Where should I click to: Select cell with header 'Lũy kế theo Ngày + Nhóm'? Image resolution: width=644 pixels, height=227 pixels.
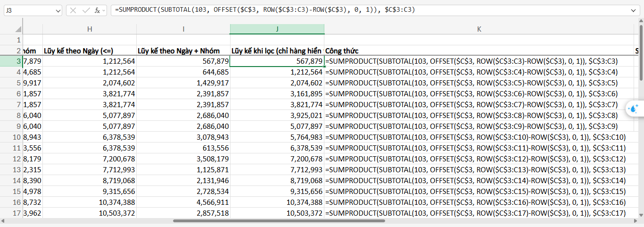pyautogui.click(x=183, y=50)
